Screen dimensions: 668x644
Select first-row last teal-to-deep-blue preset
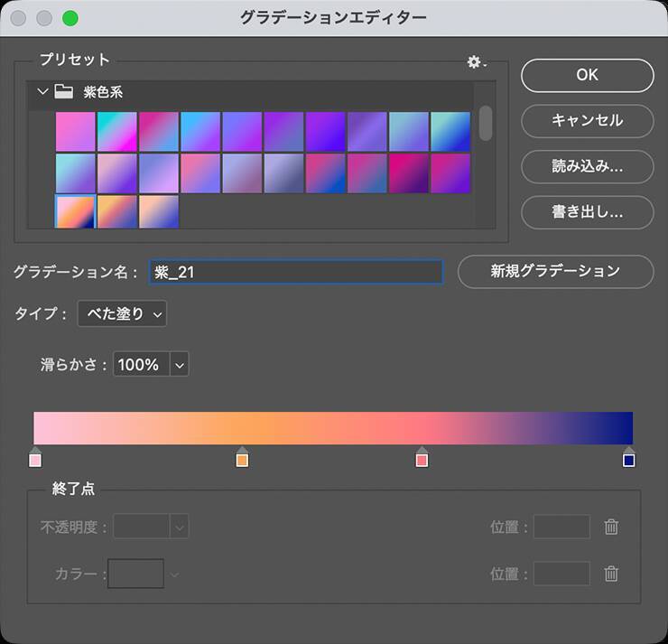point(450,132)
